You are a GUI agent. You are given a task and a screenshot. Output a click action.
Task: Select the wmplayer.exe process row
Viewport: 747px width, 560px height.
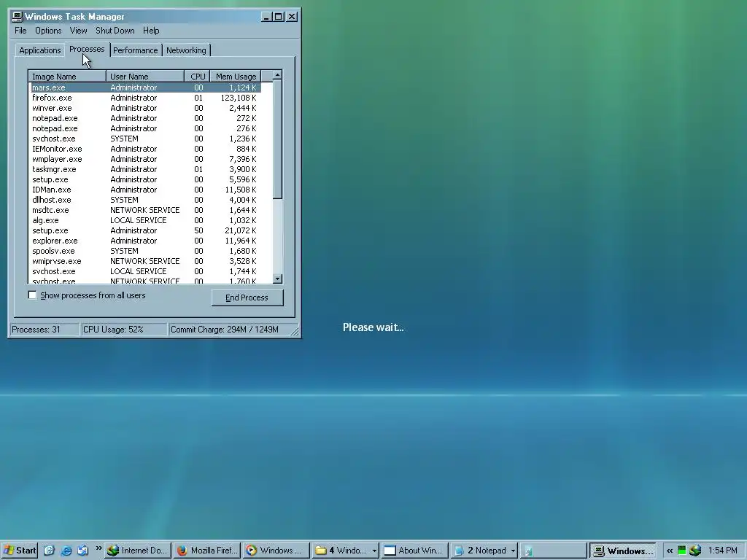pos(145,159)
